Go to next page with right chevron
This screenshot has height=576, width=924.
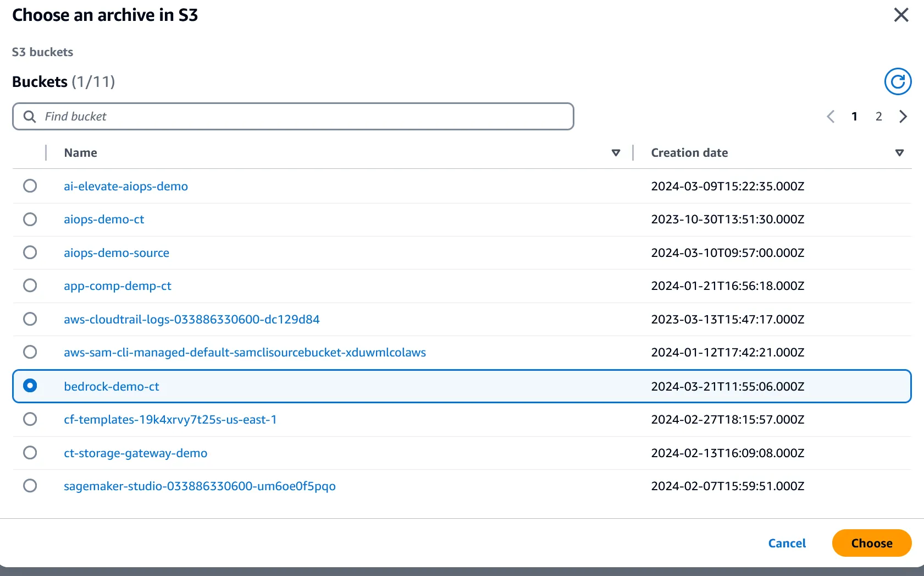pos(903,117)
